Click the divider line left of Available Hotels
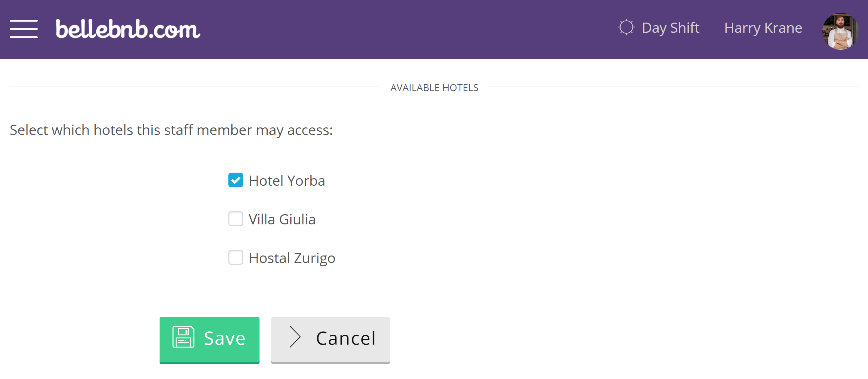This screenshot has width=868, height=379. 195,87
